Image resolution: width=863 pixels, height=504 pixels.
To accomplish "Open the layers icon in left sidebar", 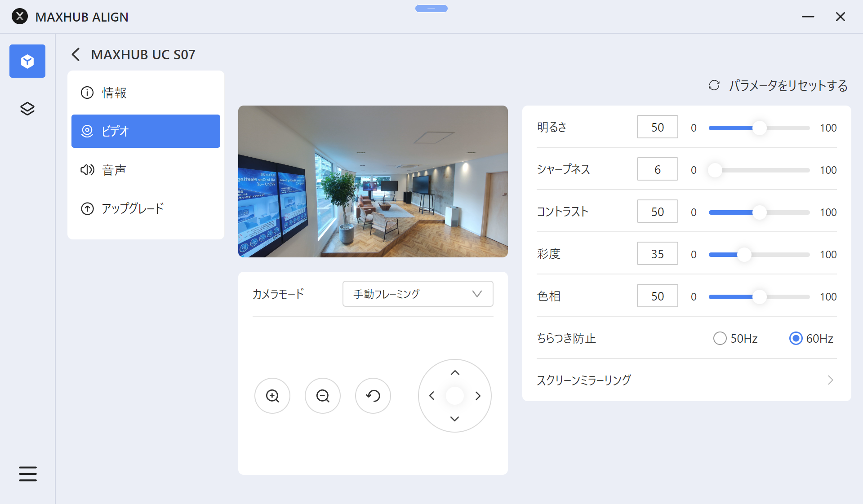I will pyautogui.click(x=27, y=109).
